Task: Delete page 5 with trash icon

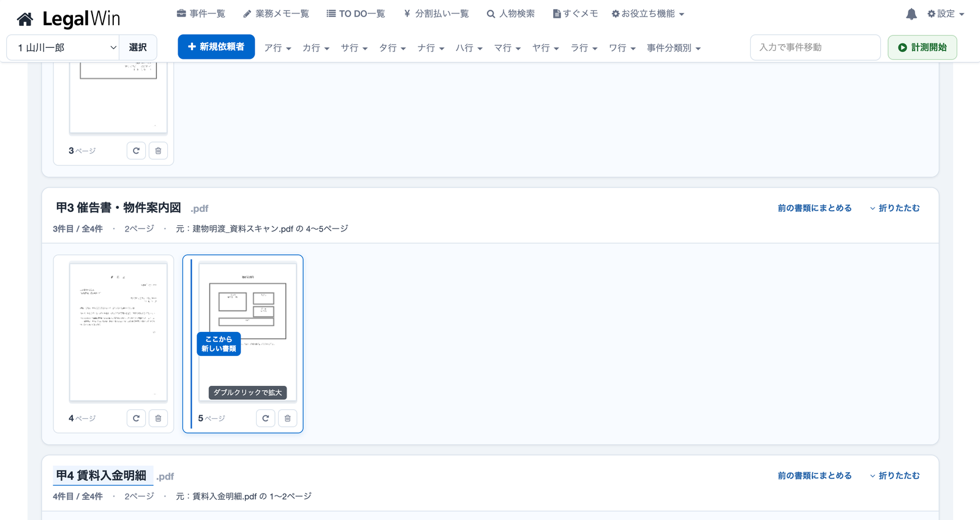Action: point(287,418)
